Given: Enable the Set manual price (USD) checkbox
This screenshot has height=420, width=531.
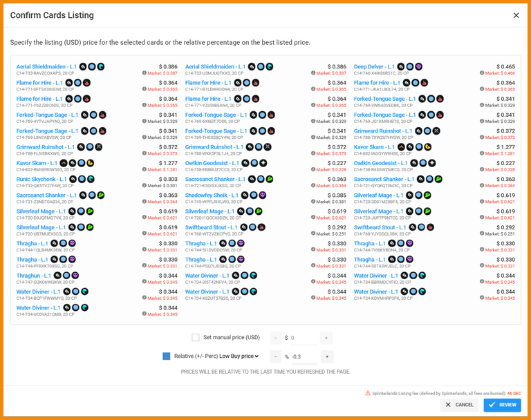Looking at the screenshot, I should click(x=196, y=337).
